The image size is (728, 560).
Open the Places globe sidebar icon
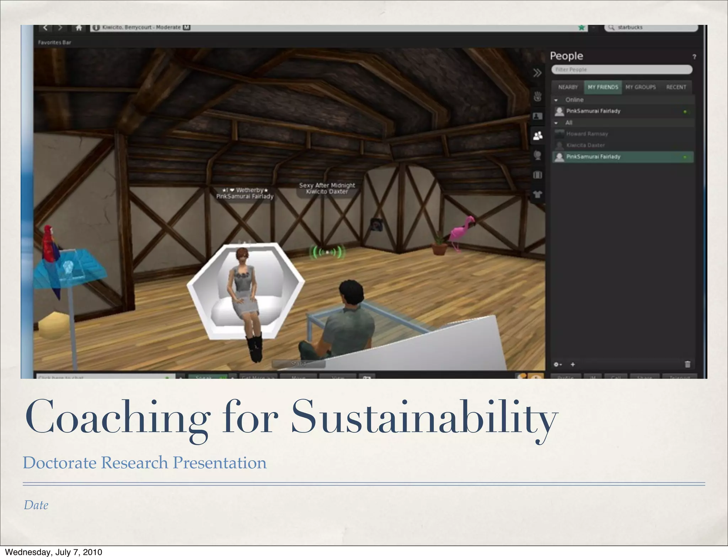(x=537, y=155)
